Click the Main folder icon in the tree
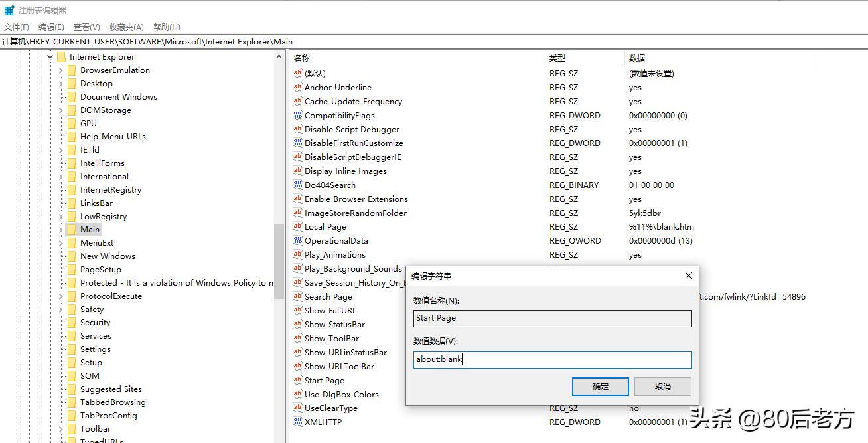This screenshot has width=868, height=443. pos(72,229)
